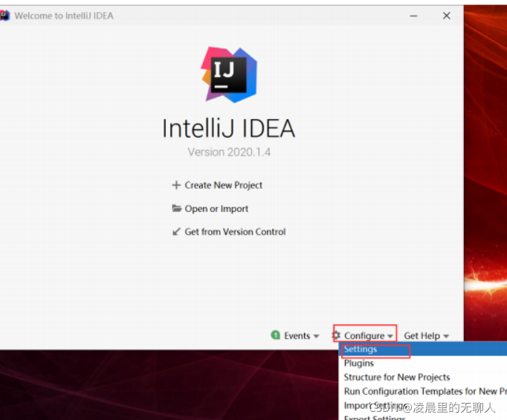Click the Get from Version Control arrow icon
Screen dimensions: 507x420
(176, 231)
